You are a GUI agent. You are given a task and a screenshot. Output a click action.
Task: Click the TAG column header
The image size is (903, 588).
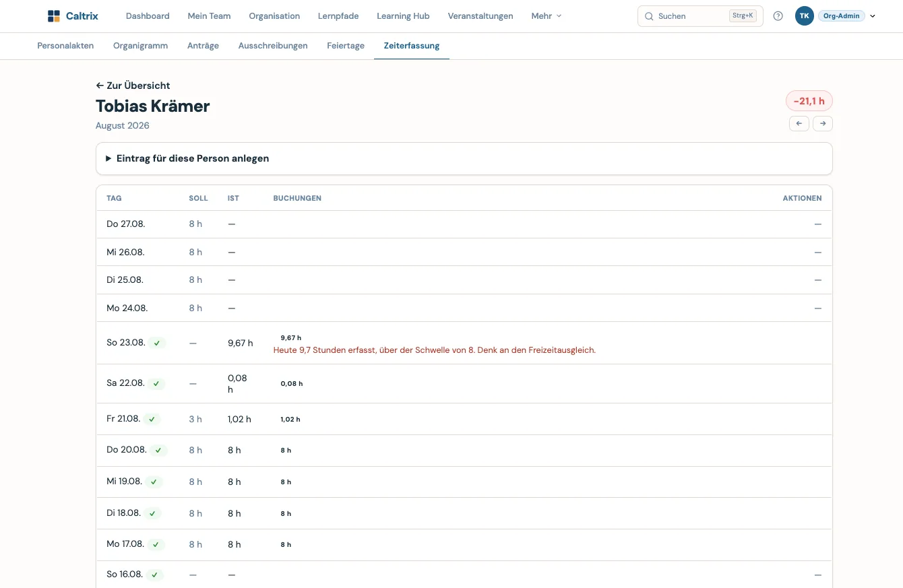(x=114, y=198)
